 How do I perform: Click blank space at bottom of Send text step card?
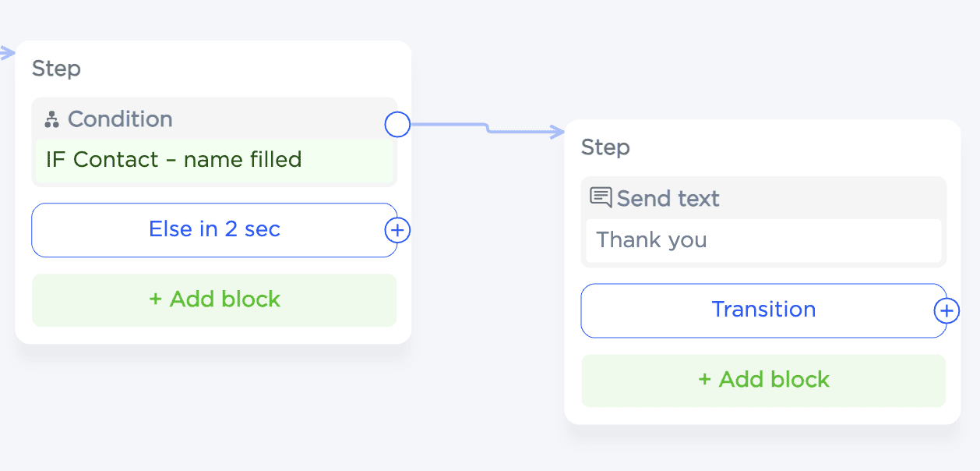(x=763, y=416)
